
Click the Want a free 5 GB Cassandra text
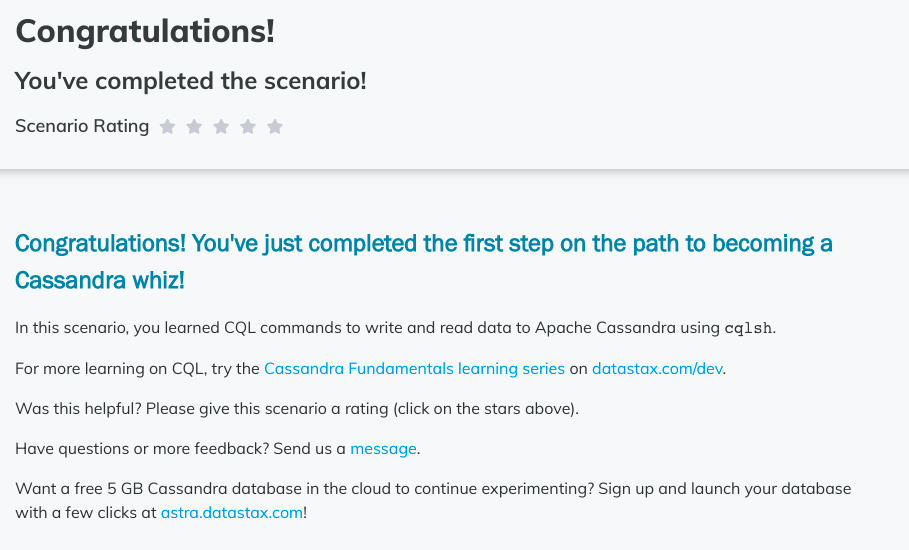[433, 501]
